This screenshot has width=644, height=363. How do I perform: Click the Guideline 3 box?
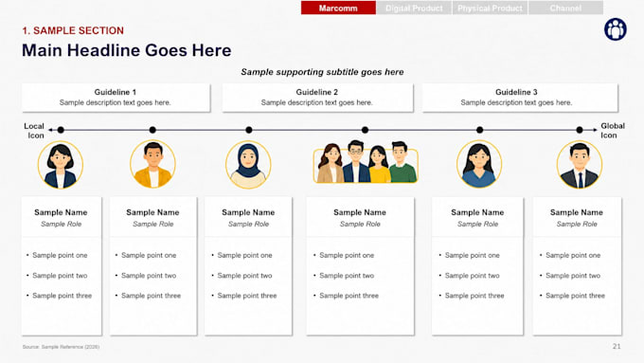point(520,98)
